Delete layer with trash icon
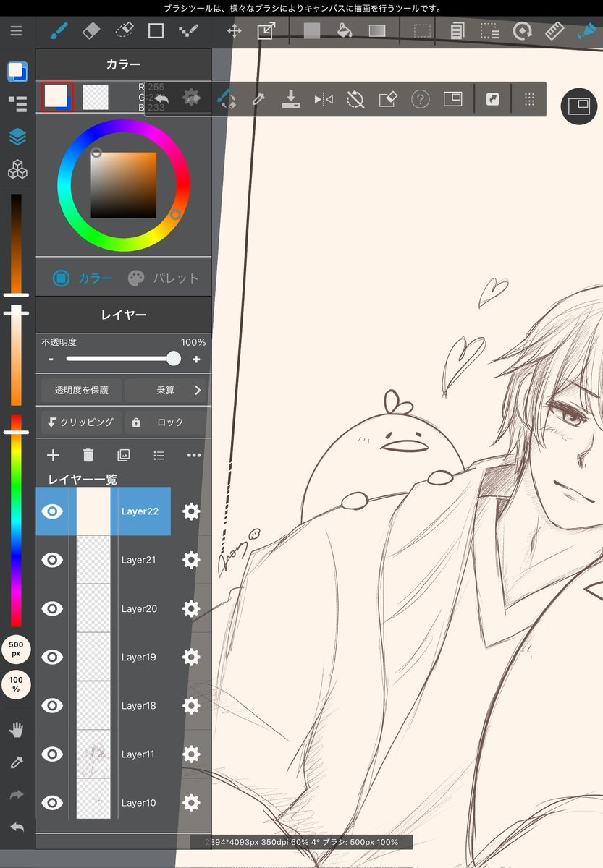This screenshot has height=868, width=603. 88,455
